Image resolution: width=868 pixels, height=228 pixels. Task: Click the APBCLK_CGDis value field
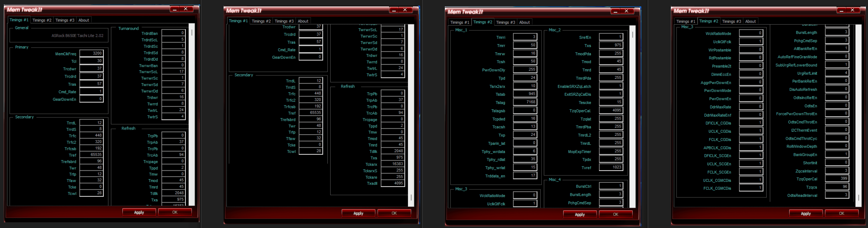click(751, 147)
